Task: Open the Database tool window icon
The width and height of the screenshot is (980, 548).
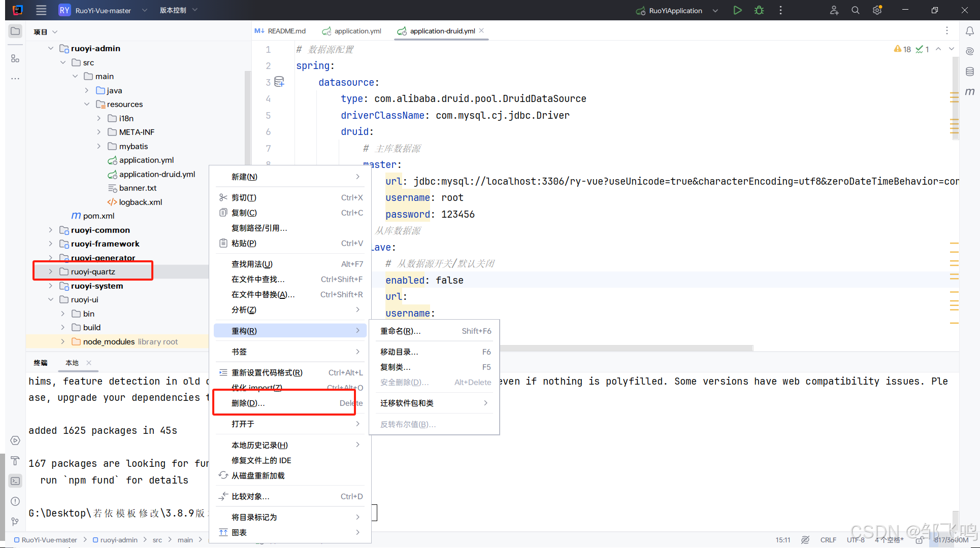Action: 969,72
